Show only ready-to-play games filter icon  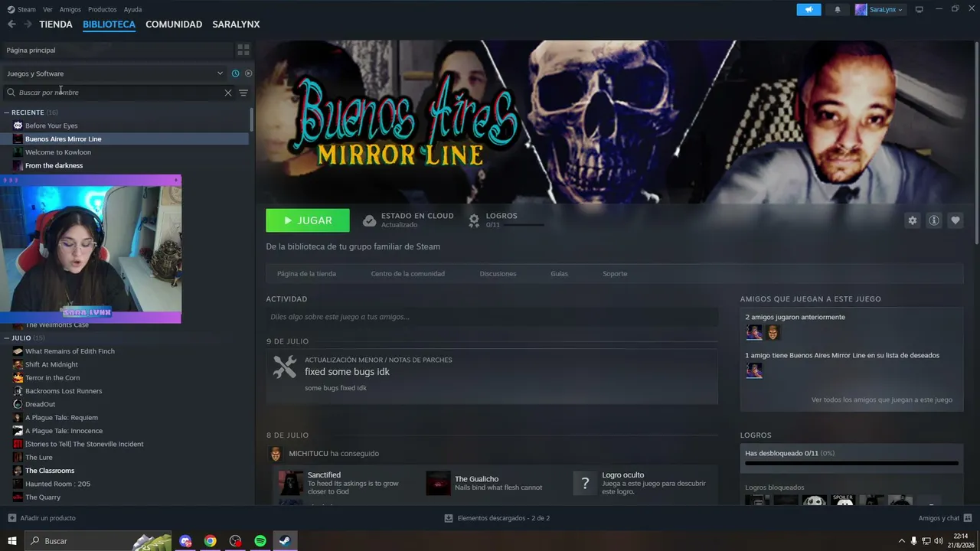pyautogui.click(x=248, y=73)
